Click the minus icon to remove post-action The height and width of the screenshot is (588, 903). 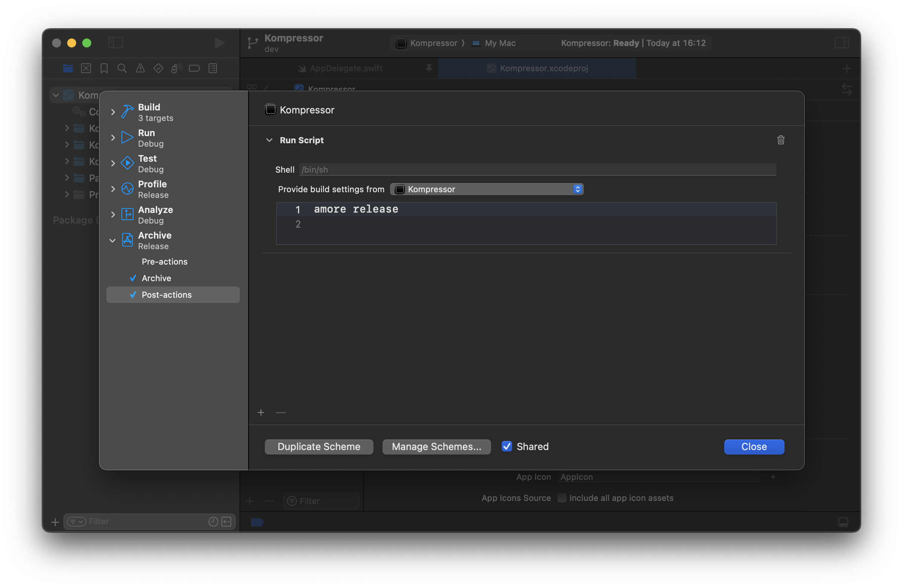coord(281,412)
